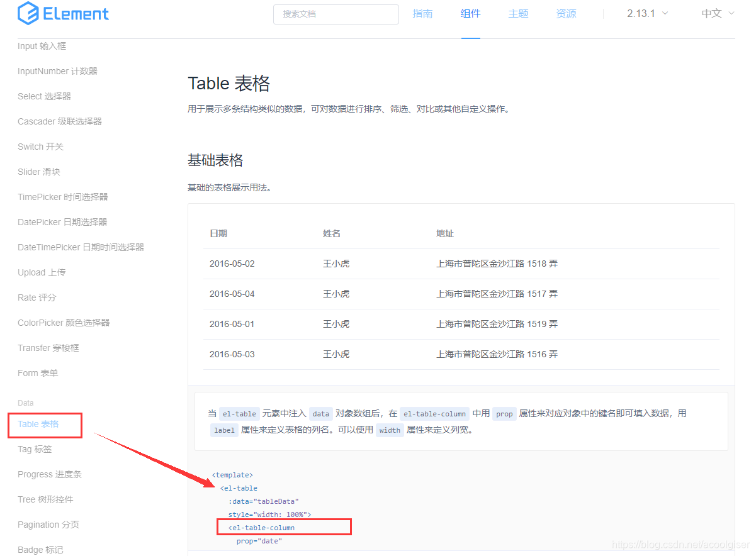Viewport: 756px width, 556px height.
Task: Open the 资源 nav tab
Action: 567,14
